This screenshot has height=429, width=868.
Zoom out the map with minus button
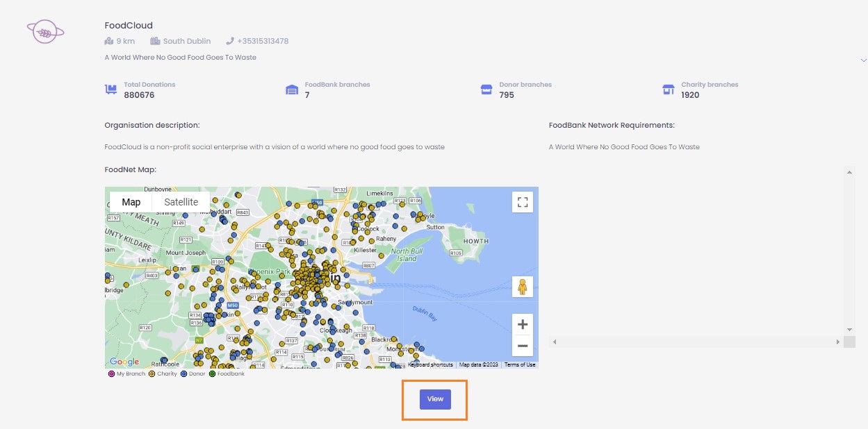tap(523, 345)
